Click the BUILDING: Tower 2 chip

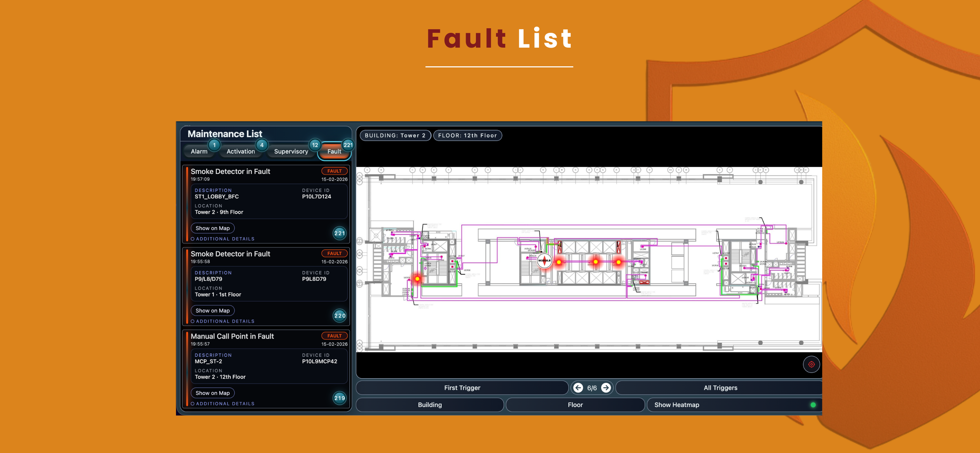(x=395, y=135)
